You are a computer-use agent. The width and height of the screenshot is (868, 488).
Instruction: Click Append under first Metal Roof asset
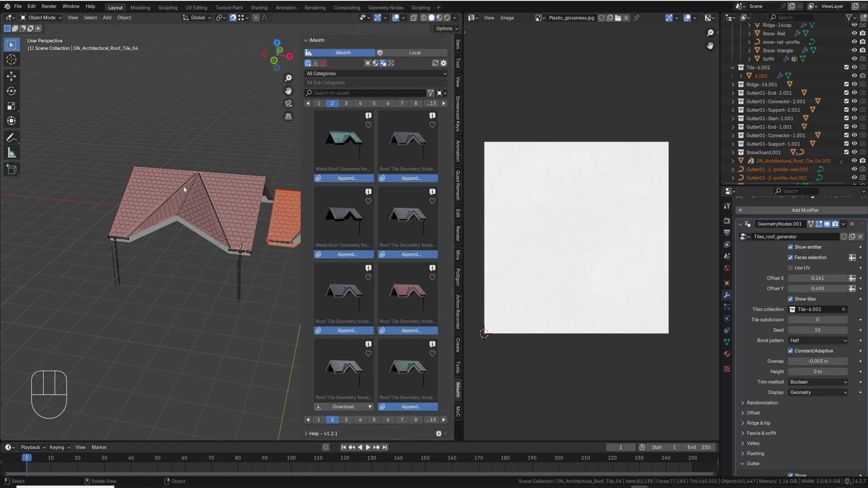tap(344, 178)
